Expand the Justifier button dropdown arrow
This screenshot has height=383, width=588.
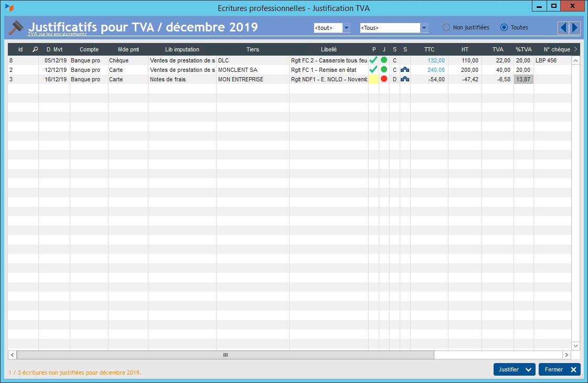(528, 369)
